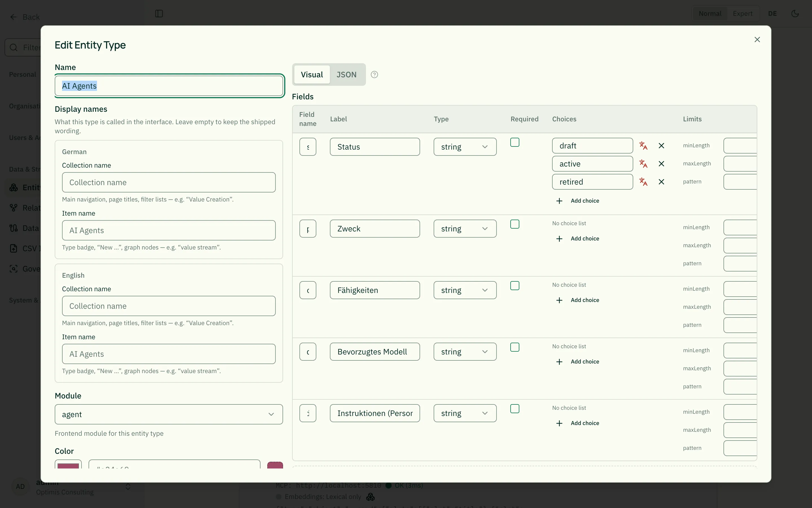Tick Required checkbox for Bevorzugtes Modell field
This screenshot has width=812, height=508.
click(515, 347)
